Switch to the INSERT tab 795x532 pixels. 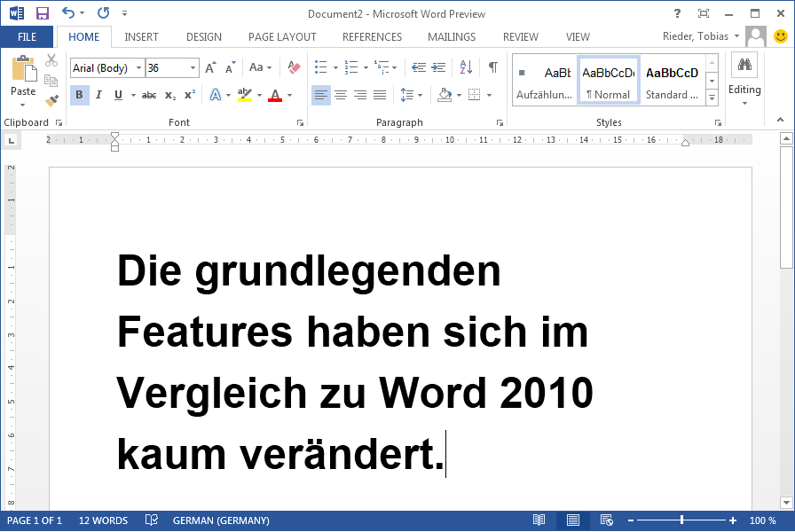(141, 37)
